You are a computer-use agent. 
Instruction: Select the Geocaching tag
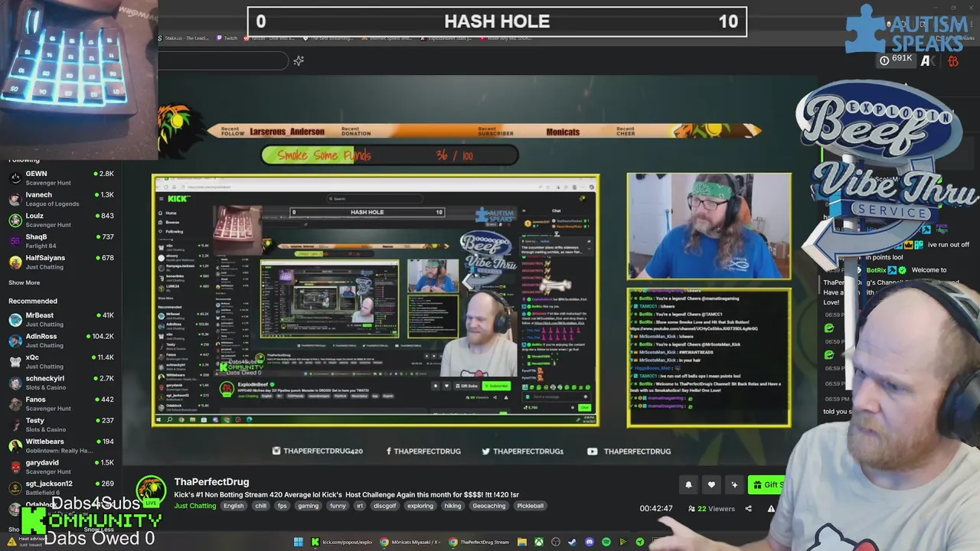[x=488, y=506]
